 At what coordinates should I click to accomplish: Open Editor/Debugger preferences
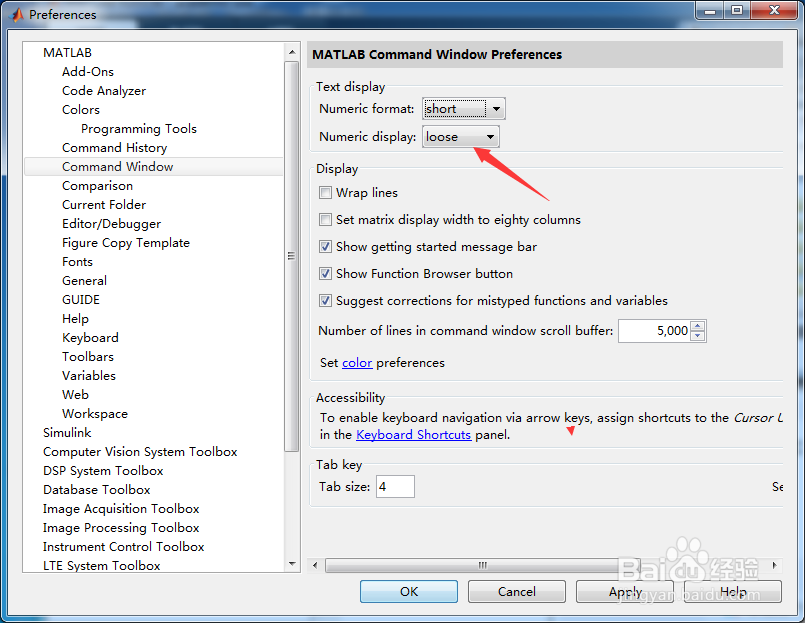(111, 224)
